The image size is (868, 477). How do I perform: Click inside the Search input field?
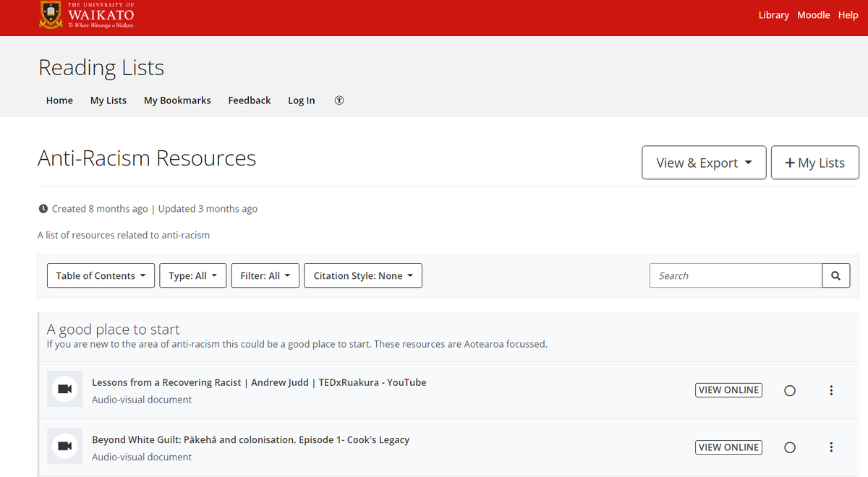[x=736, y=275]
